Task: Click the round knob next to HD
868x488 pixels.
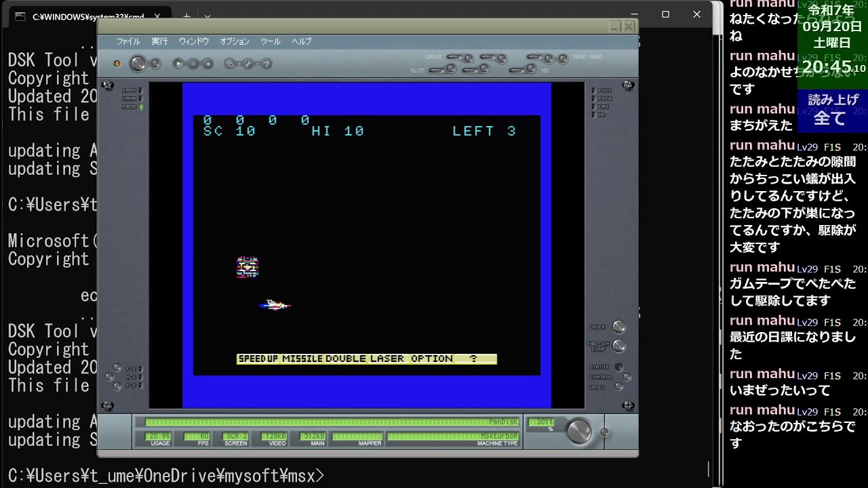Action: (x=532, y=69)
